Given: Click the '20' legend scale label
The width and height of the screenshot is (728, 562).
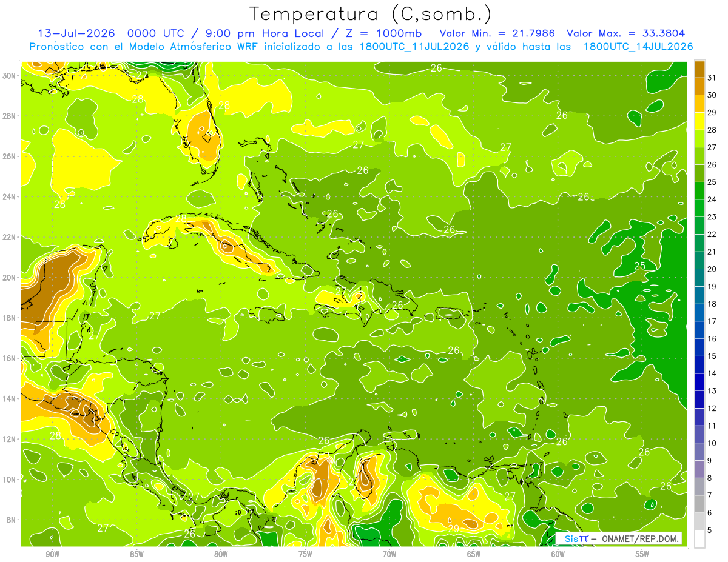Looking at the screenshot, I should click(x=712, y=269).
